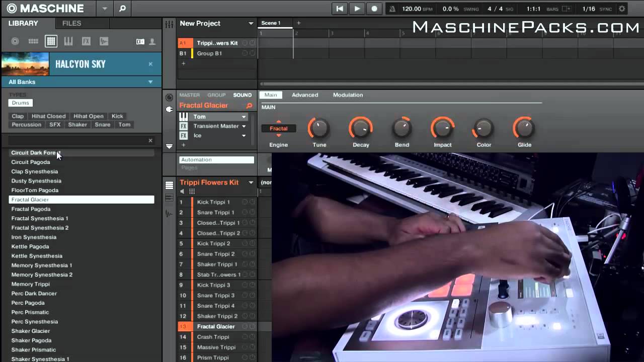Toggle the metronome icon
The height and width of the screenshot is (362, 644).
pos(392,9)
